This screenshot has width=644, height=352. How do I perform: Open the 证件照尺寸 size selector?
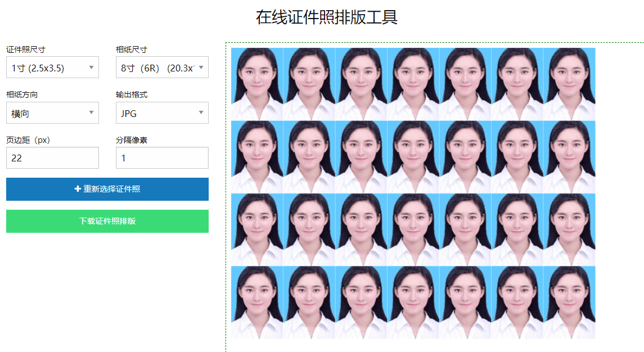pyautogui.click(x=52, y=67)
